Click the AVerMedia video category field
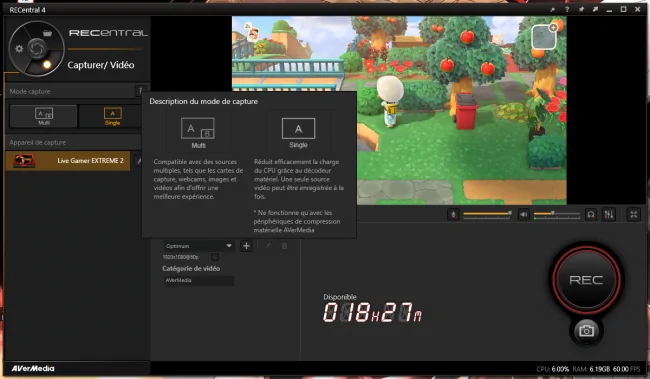 [199, 280]
